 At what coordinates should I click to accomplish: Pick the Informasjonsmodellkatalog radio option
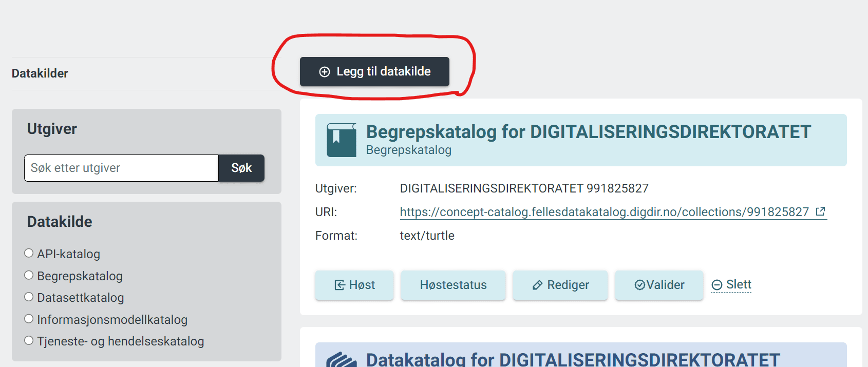click(29, 319)
